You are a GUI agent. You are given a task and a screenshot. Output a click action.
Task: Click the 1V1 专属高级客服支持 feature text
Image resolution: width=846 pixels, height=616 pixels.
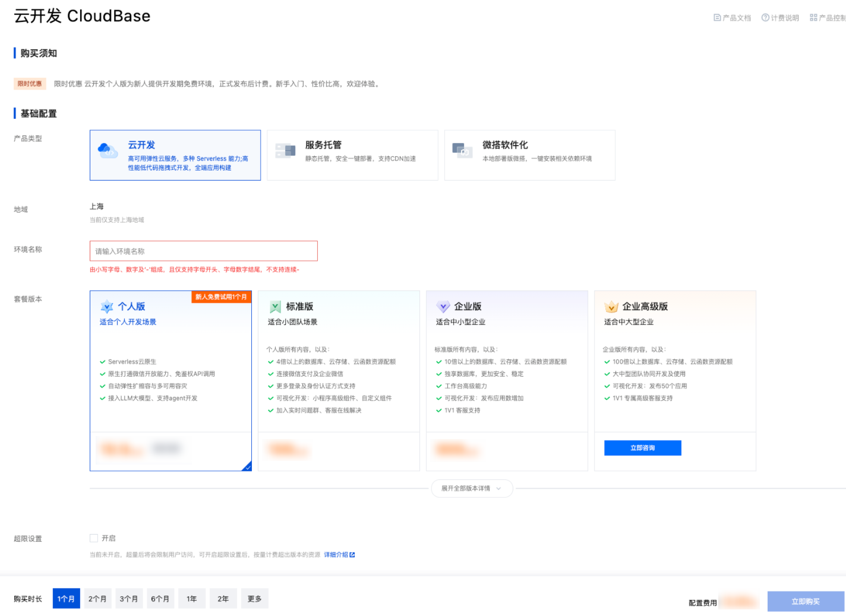[643, 399]
